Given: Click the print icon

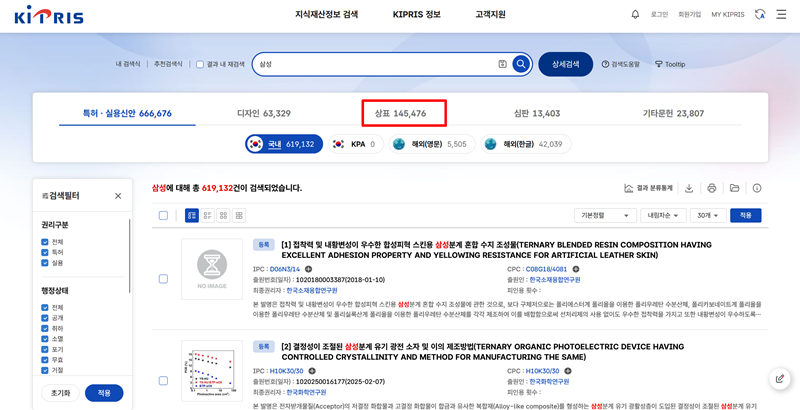Looking at the screenshot, I should [712, 188].
